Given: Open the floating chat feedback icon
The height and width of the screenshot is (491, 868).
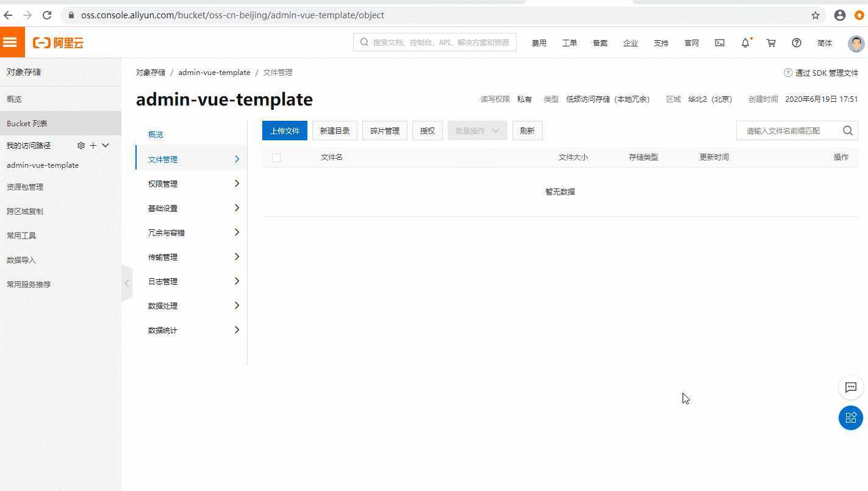Looking at the screenshot, I should click(x=851, y=387).
